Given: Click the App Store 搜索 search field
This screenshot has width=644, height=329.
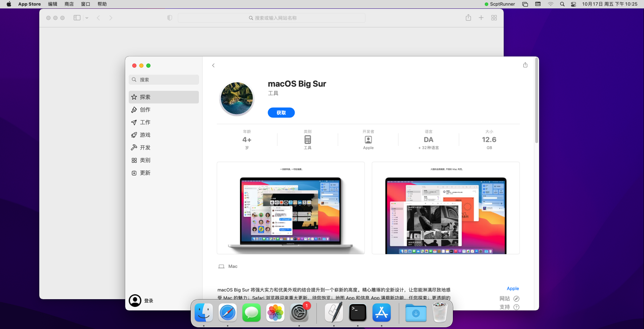Looking at the screenshot, I should (164, 80).
